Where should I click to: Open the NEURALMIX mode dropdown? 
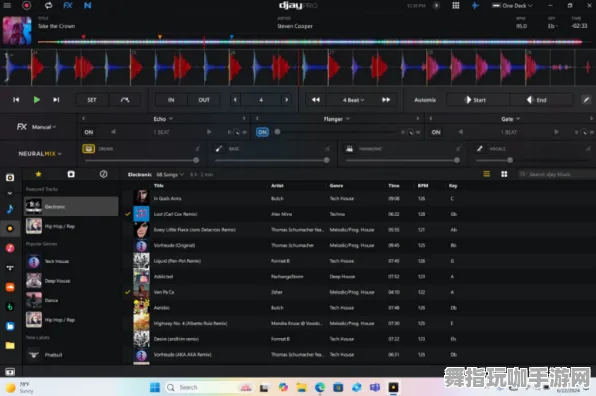pos(40,154)
